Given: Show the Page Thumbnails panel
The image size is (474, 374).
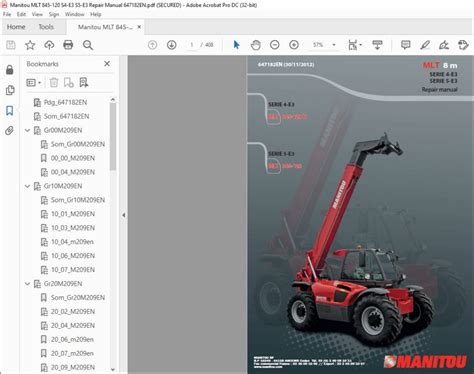Looking at the screenshot, I should 10,90.
